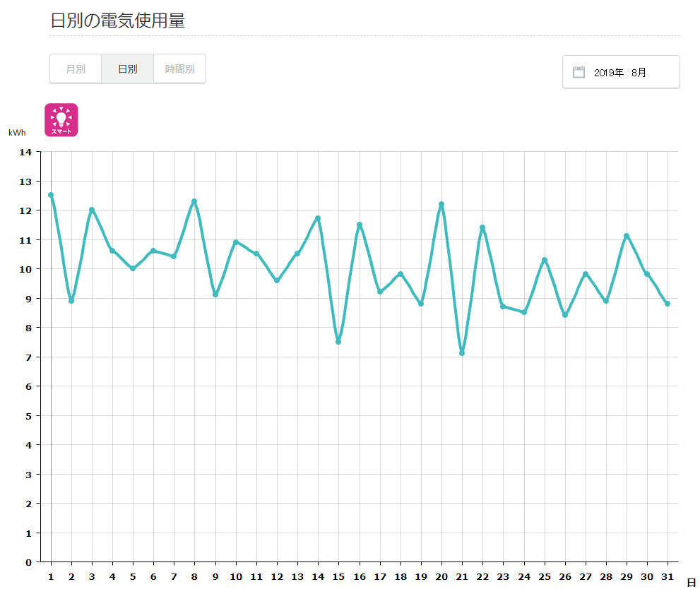Click the data point for day 2
The height and width of the screenshot is (594, 700).
tap(71, 301)
